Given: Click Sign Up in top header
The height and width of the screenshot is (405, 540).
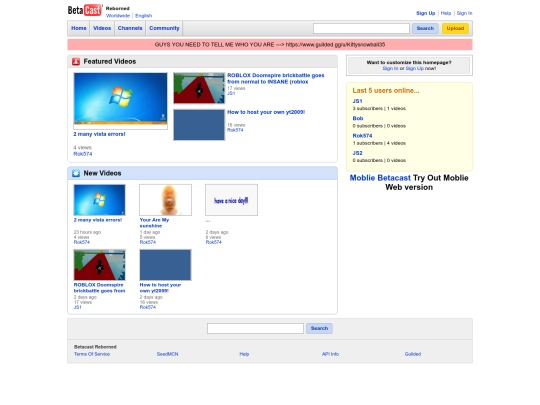Looking at the screenshot, I should click(x=426, y=13).
